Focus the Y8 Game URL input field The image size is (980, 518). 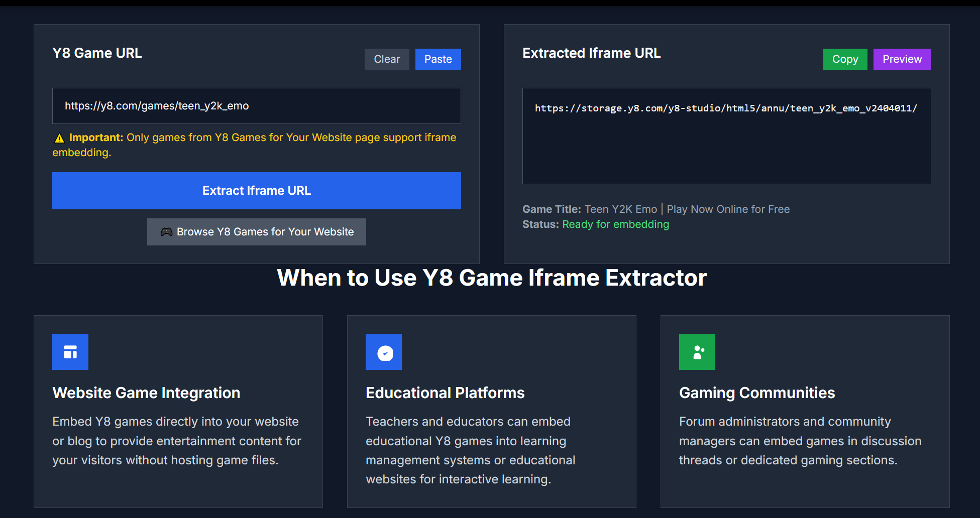257,106
